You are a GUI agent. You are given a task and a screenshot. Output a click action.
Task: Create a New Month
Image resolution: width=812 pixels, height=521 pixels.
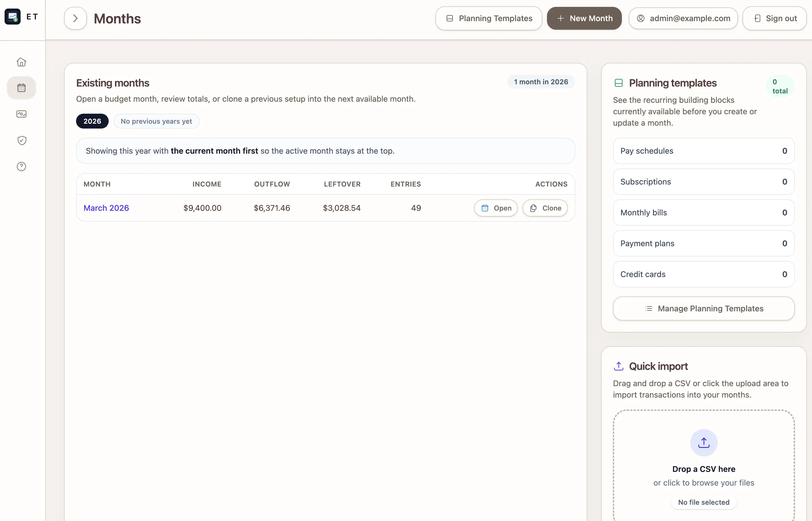point(584,18)
